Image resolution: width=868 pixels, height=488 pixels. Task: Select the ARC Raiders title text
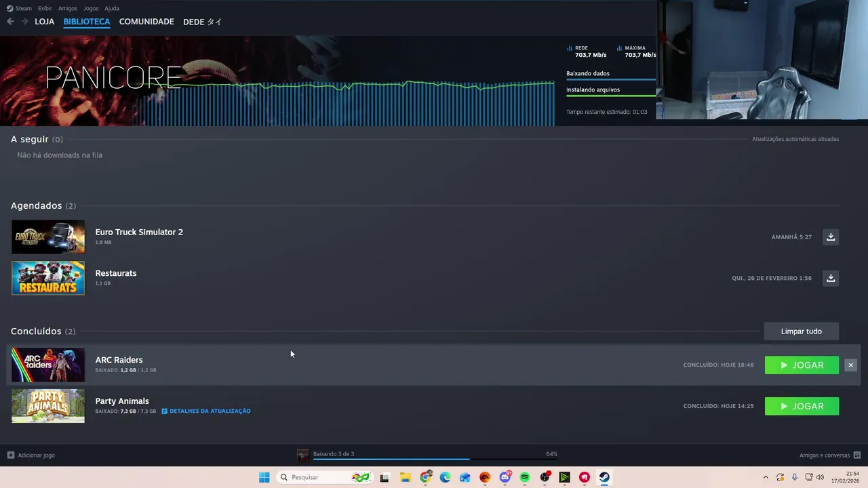point(119,360)
